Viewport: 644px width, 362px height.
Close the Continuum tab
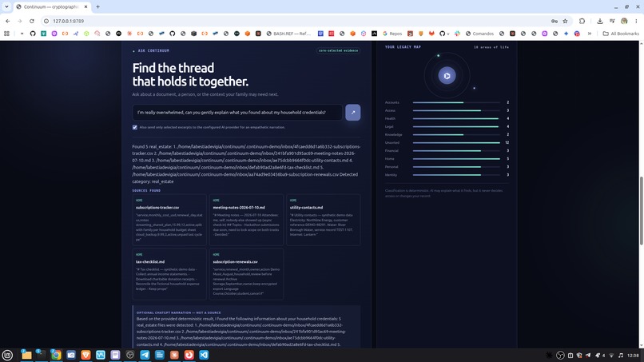pos(85,6)
